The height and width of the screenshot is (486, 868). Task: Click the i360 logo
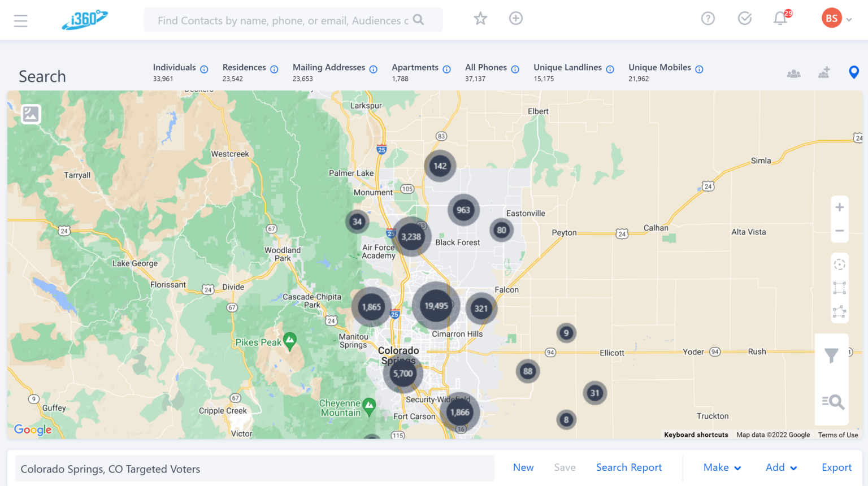click(85, 20)
